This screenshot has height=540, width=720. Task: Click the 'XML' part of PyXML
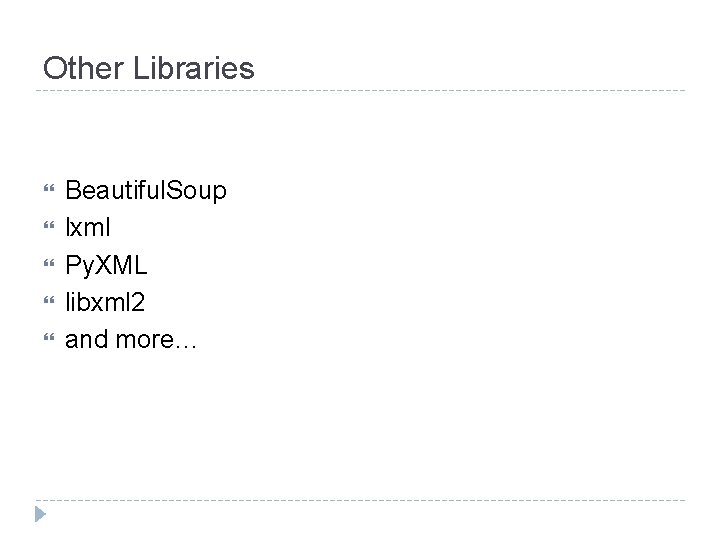121,266
